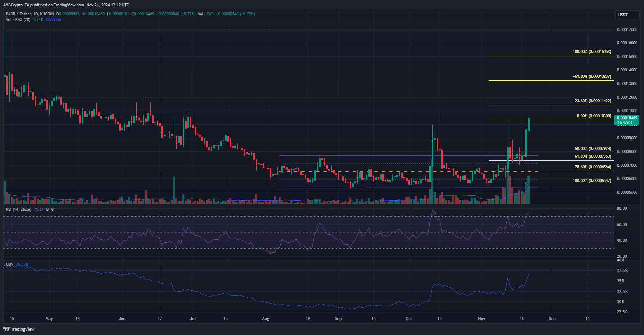Click the close value C0.00010469 in header
Image resolution: width=644 pixels, height=335 pixels.
143,14
